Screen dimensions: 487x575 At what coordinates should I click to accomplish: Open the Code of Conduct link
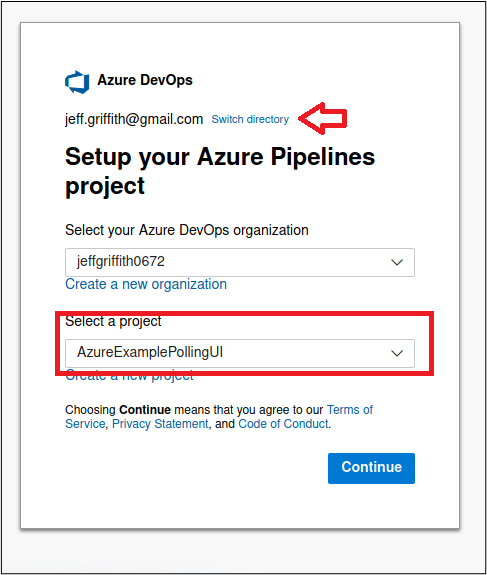click(283, 424)
